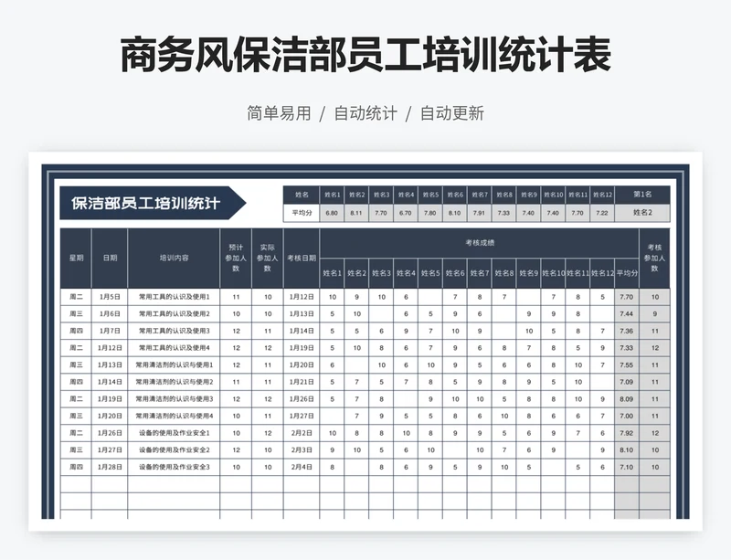Select the summary average value 6.80

(332, 213)
